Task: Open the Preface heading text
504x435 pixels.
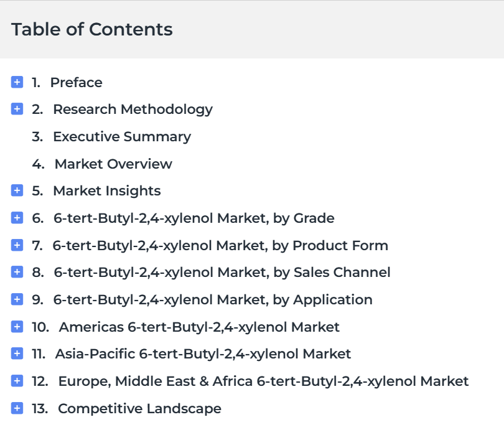Action: click(x=76, y=82)
